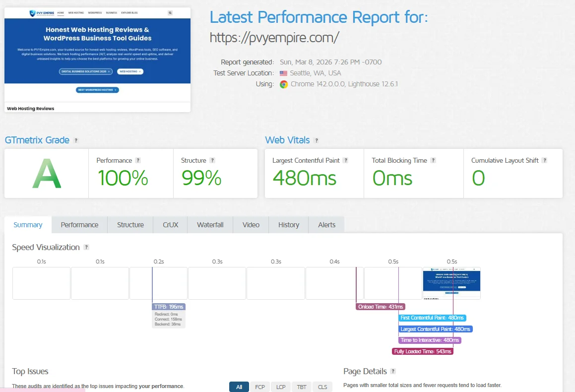Click the US flag beside Seattle location

pos(283,73)
